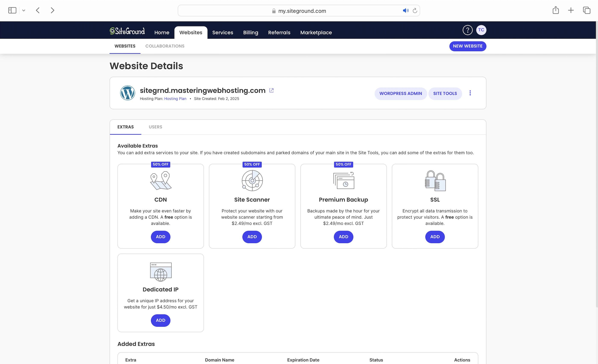Open Safari tab overview
Screen dimensions: 598x364
point(586,10)
